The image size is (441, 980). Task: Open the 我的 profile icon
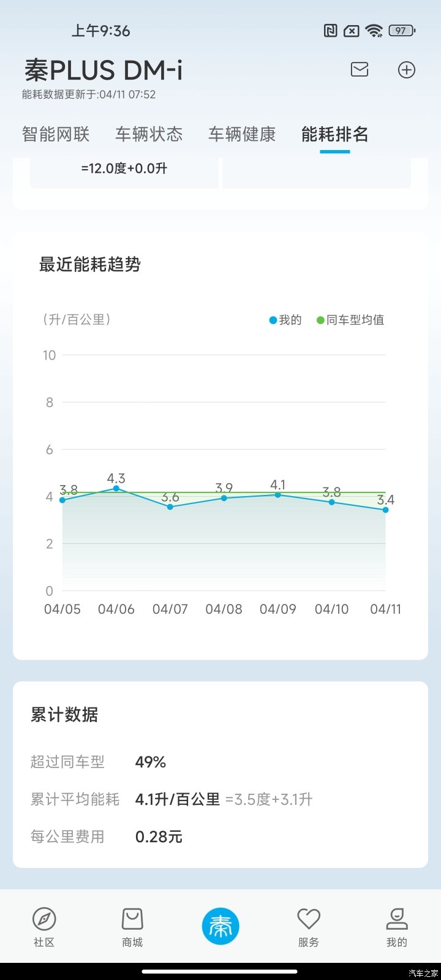397,919
